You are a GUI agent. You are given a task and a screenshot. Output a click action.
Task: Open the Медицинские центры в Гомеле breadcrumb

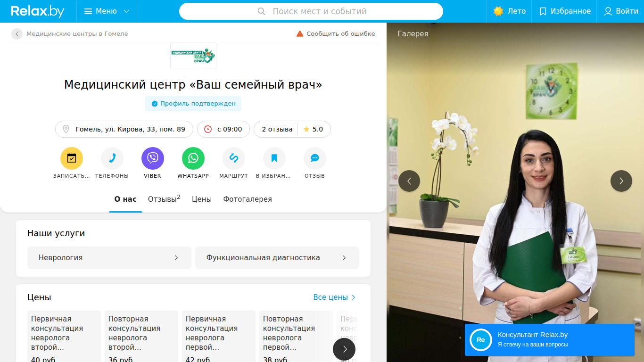point(77,34)
